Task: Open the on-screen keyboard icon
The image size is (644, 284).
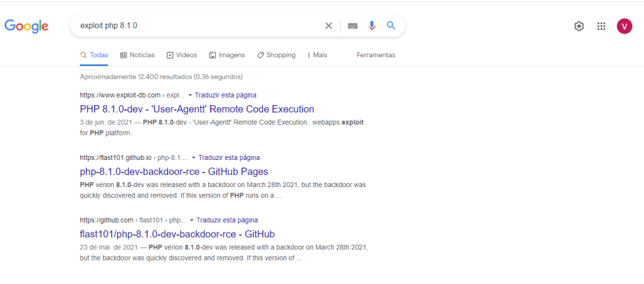Action: pyautogui.click(x=352, y=26)
